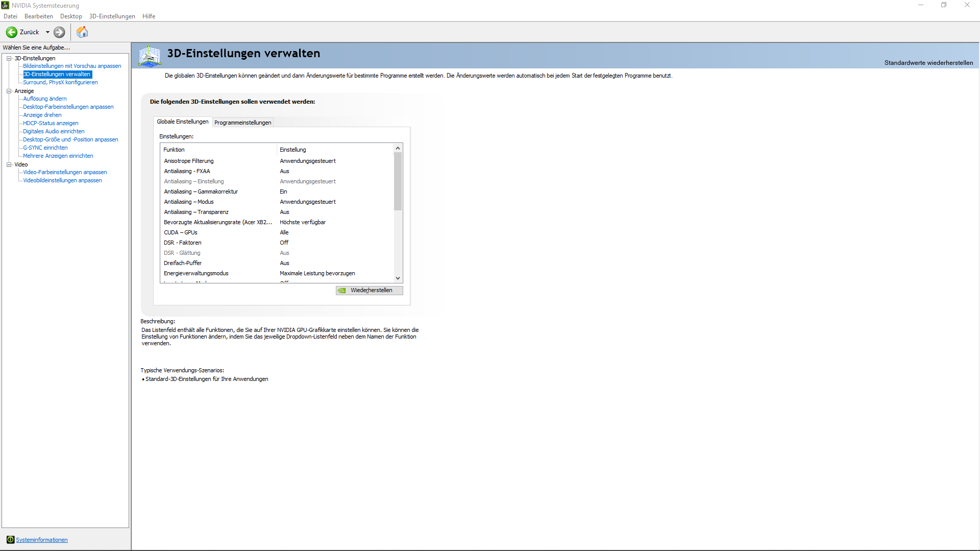Select the Energieverwaltungsmodus row

(x=277, y=273)
